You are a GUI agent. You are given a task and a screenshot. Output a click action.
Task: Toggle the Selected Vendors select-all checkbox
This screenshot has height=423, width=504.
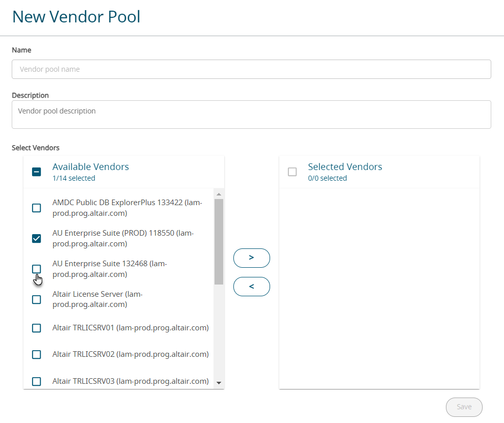(292, 172)
